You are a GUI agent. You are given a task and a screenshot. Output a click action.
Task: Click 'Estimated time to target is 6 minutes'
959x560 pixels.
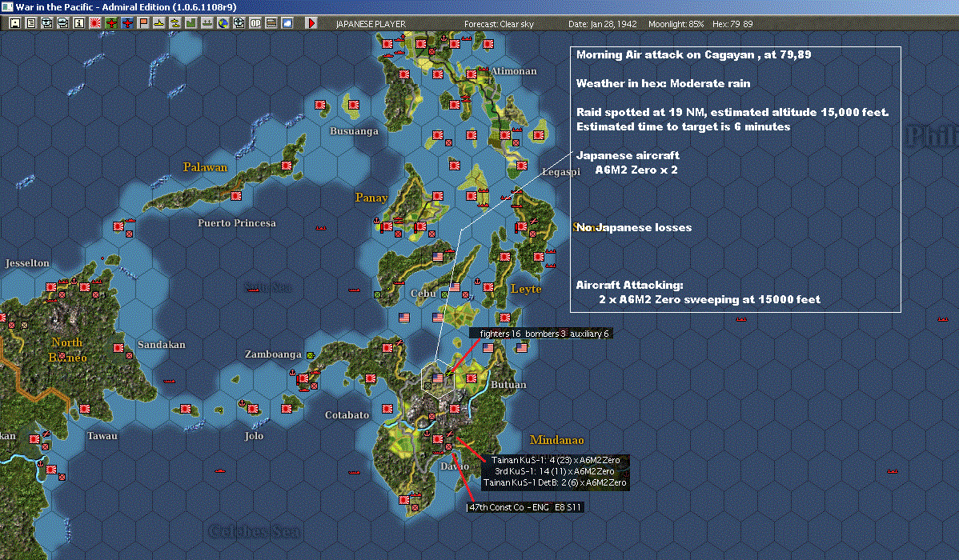[683, 126]
